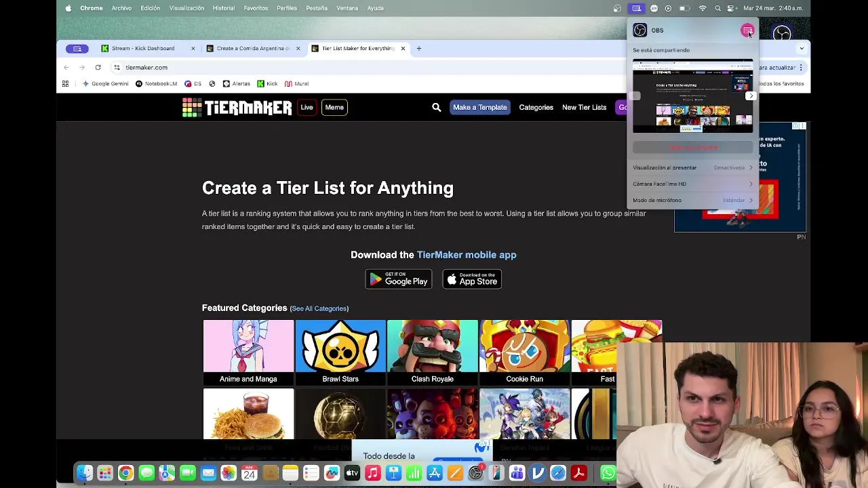Expand the Cámara FaceTime HD row
The image size is (868, 488).
(x=692, y=184)
